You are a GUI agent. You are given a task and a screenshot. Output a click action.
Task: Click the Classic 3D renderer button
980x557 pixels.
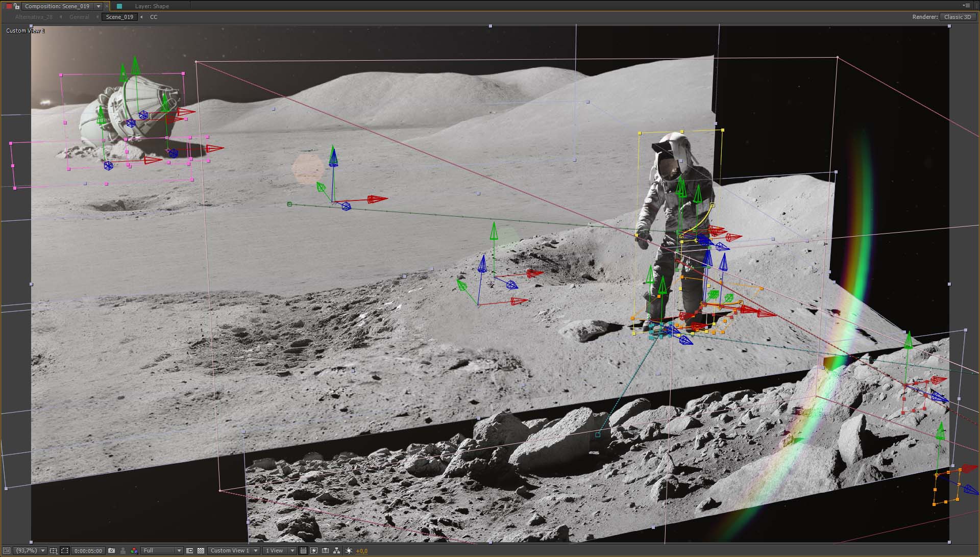click(957, 17)
